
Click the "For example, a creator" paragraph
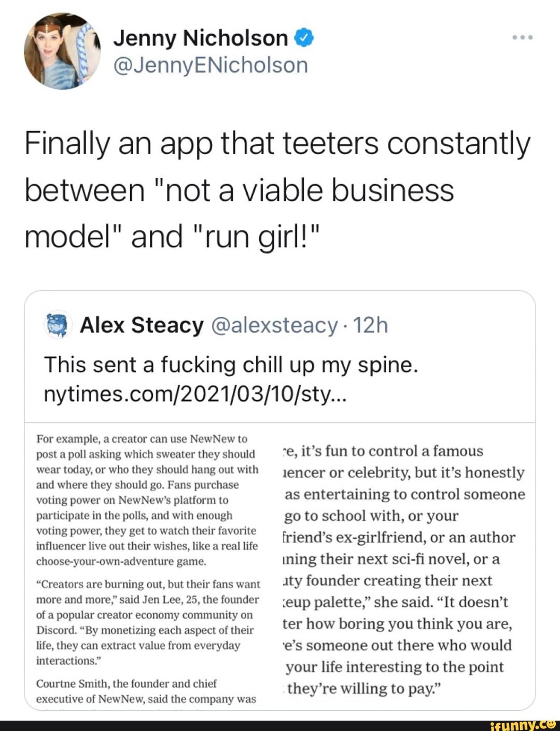147,500
